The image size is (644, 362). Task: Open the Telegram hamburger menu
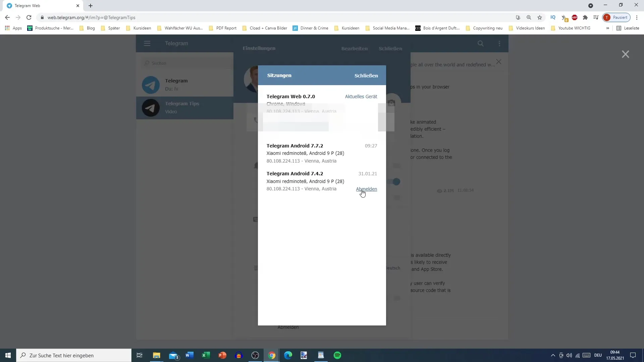147,43
